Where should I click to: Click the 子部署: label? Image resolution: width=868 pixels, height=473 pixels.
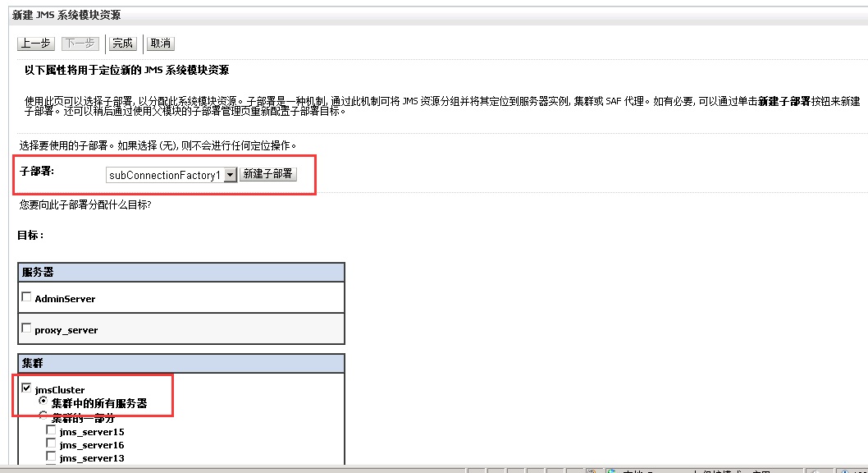click(37, 172)
